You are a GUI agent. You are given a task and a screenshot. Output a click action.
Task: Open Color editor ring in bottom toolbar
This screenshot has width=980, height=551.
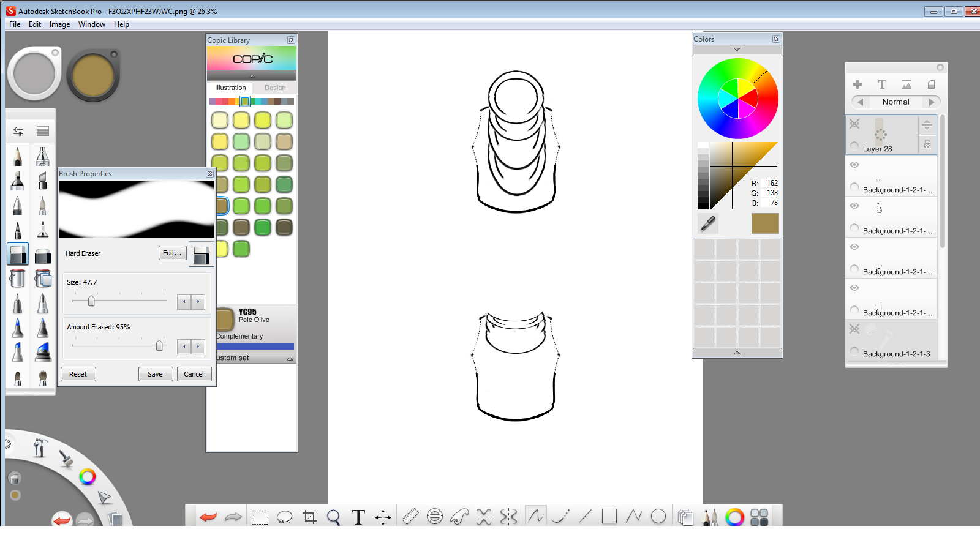click(x=734, y=517)
